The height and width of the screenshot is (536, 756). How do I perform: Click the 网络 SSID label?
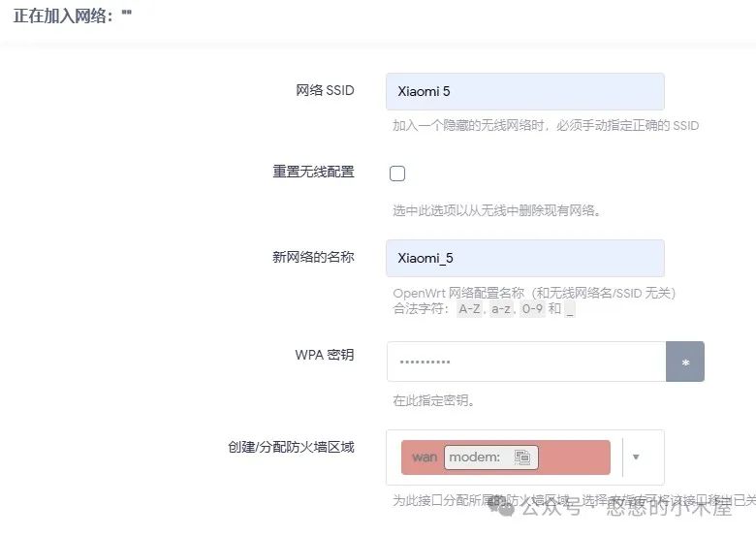pyautogui.click(x=325, y=90)
